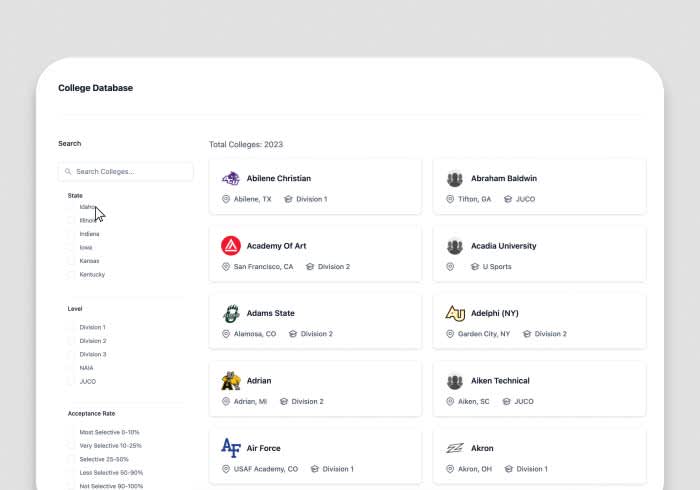Viewport: 700px width, 490px height.
Task: Enable Selective 25-50% acceptance filter
Action: coord(71,459)
